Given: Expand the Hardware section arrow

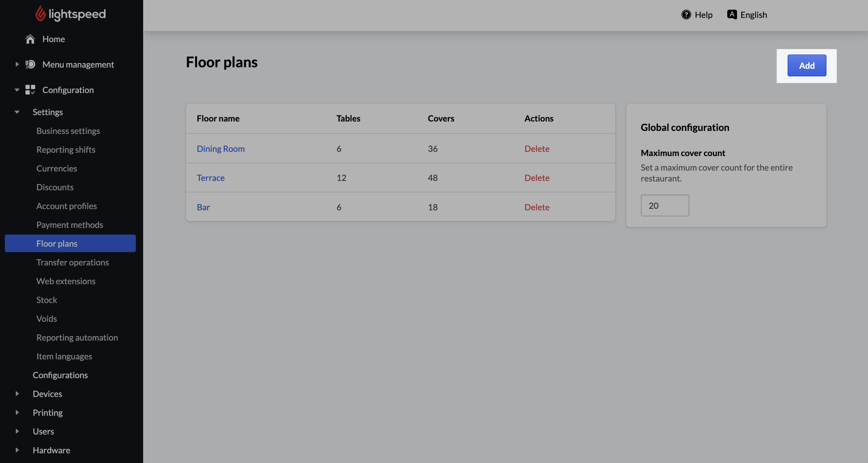Looking at the screenshot, I should [x=17, y=450].
